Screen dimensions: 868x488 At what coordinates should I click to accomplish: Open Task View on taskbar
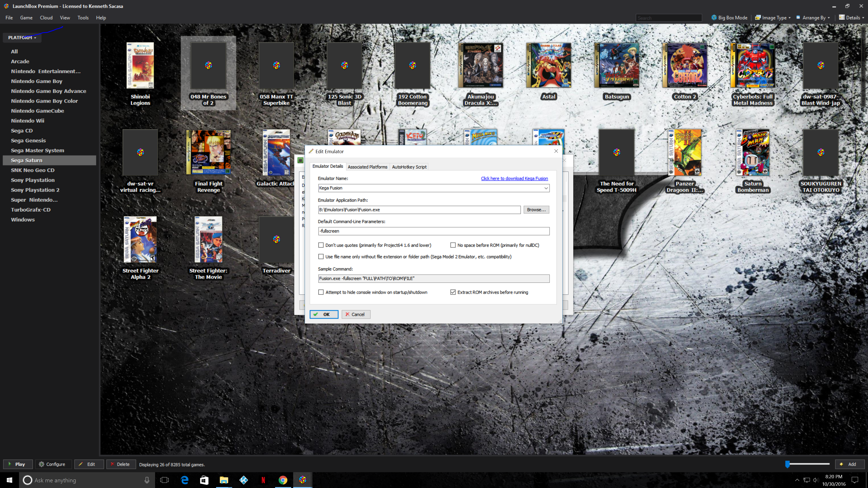[x=164, y=480]
